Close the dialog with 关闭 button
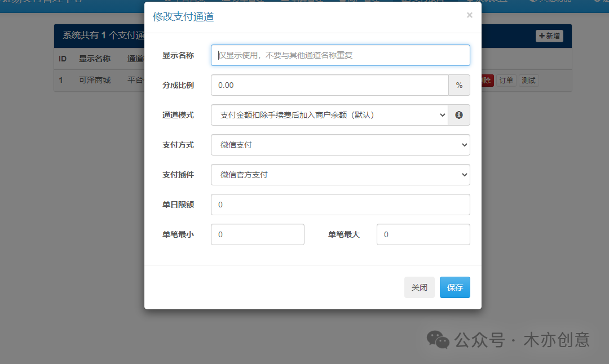The image size is (609, 364). (x=420, y=287)
